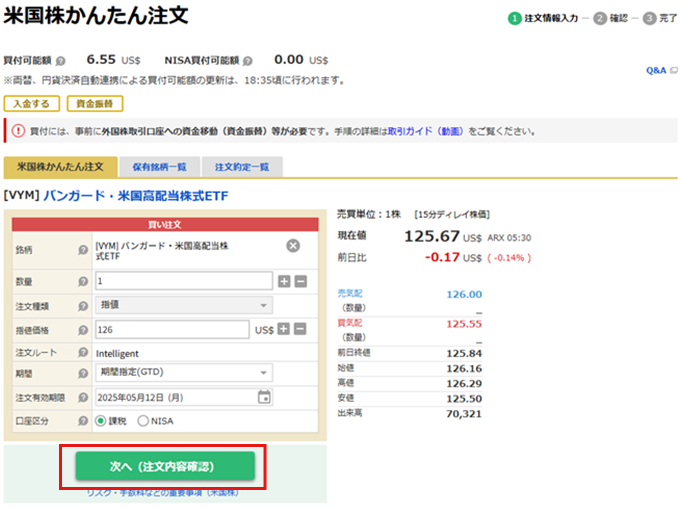Open help icon next to NISA買付可能額
Viewport: 680px width, 509px height.
point(247,60)
